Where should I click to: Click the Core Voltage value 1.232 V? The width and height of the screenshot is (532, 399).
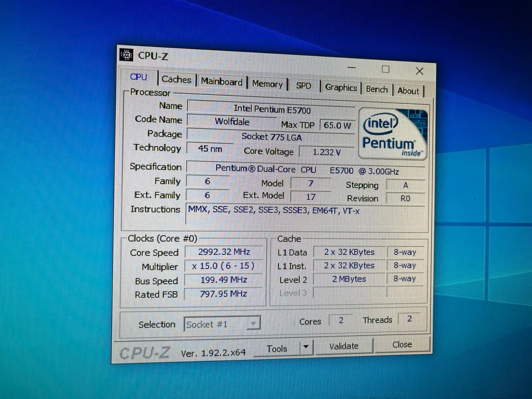(327, 152)
